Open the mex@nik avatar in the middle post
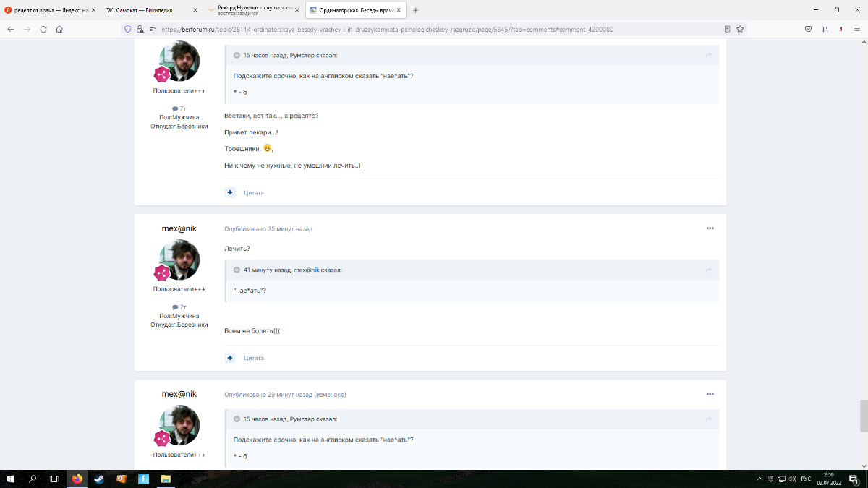 [x=179, y=260]
